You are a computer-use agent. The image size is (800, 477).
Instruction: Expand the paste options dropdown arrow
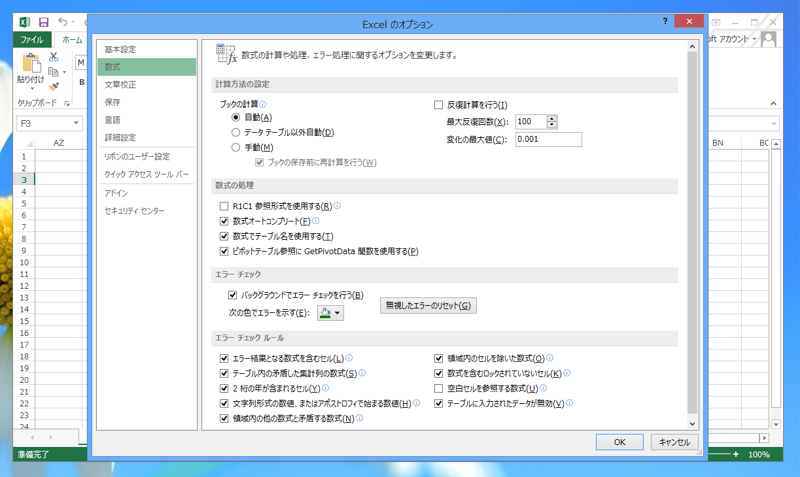point(32,89)
